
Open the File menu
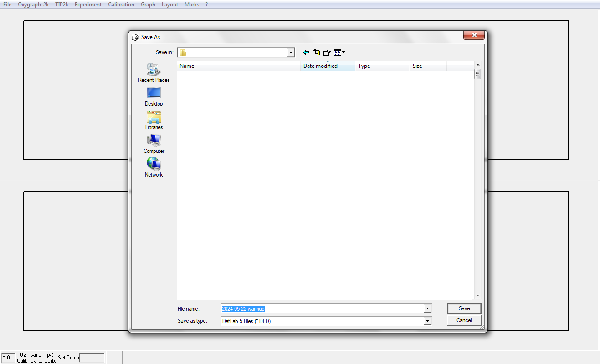click(x=7, y=5)
